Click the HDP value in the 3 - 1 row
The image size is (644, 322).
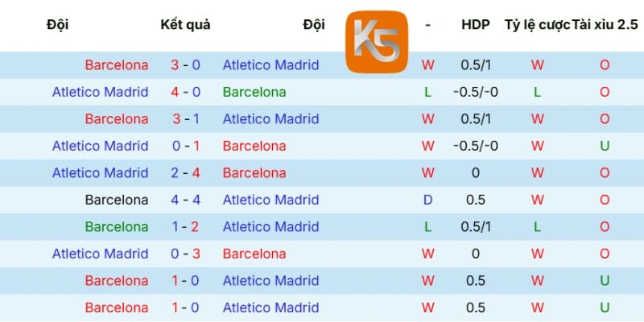coord(475,119)
